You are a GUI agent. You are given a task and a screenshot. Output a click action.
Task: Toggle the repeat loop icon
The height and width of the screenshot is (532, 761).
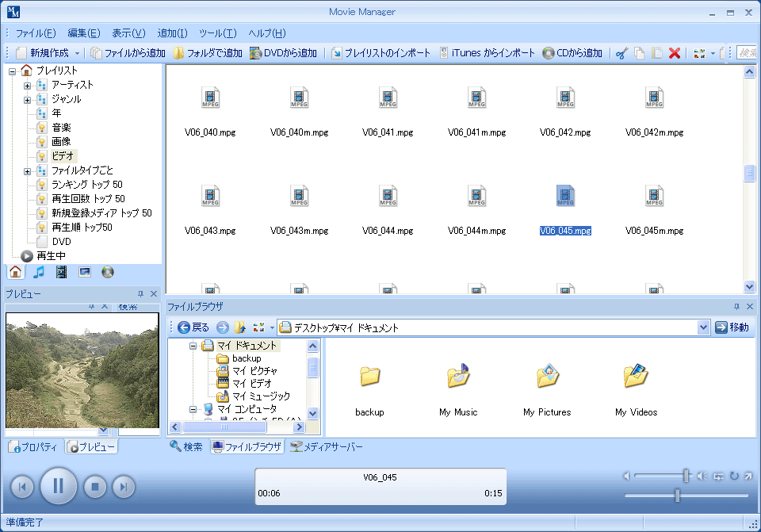tap(734, 477)
